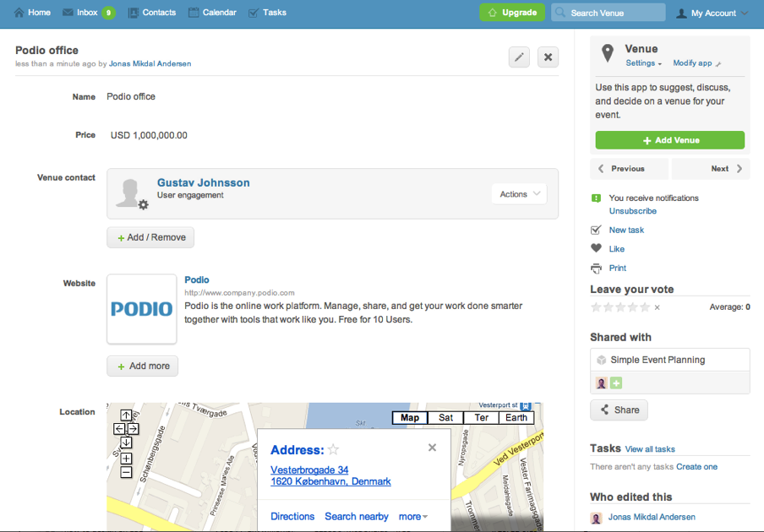
Task: Favorite the address with star icon
Action: coord(333,450)
